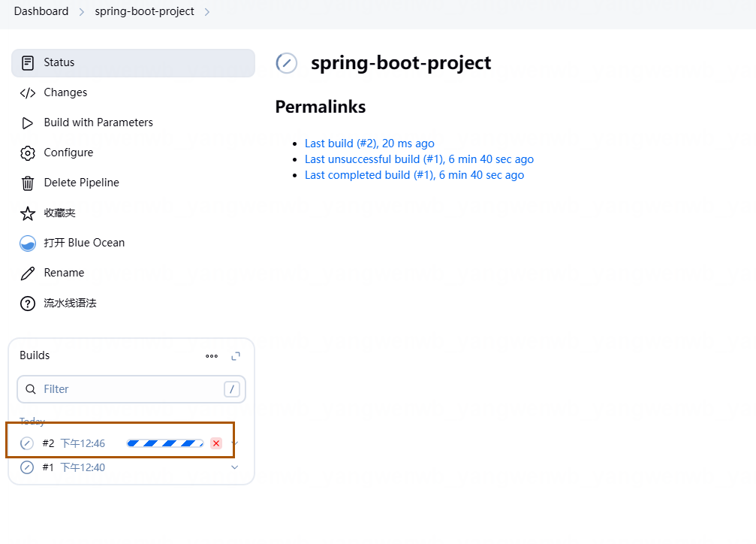756x544 pixels.
Task: Click build #1 status icon
Action: click(27, 467)
